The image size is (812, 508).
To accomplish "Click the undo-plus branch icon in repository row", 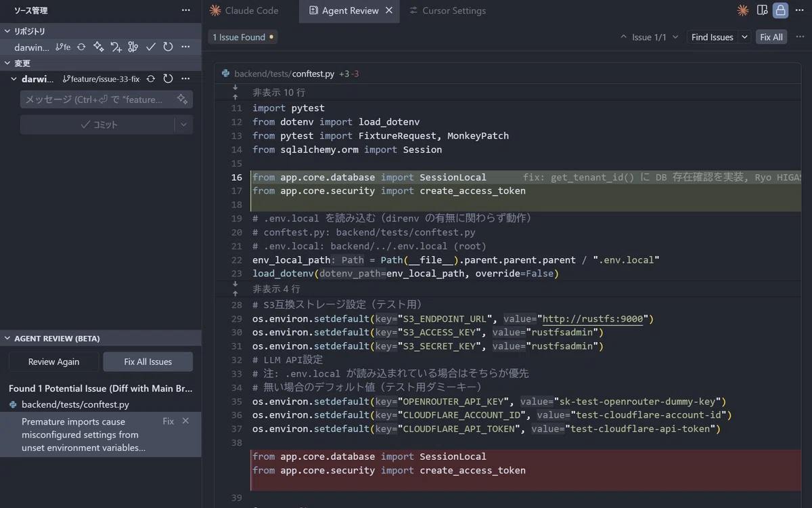I will 116,47.
